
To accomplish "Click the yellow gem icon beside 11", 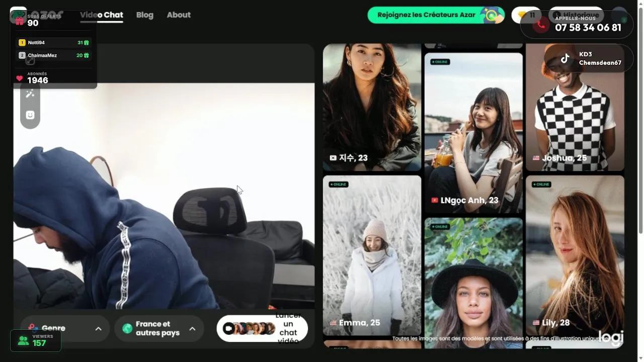I will pos(521,15).
